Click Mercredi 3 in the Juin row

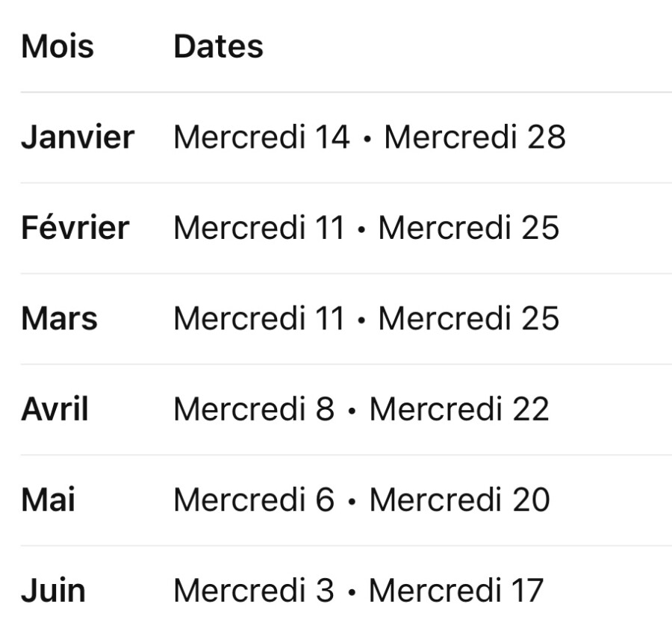point(254,591)
